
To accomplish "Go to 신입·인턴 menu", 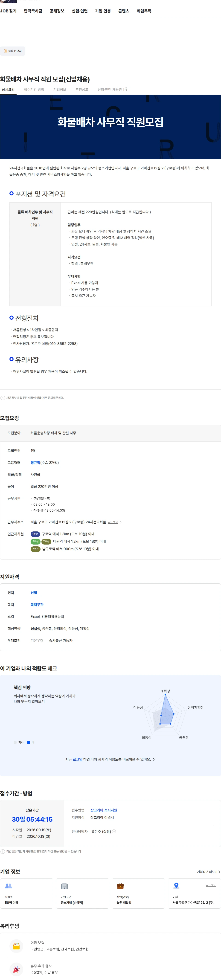I will pyautogui.click(x=79, y=11).
